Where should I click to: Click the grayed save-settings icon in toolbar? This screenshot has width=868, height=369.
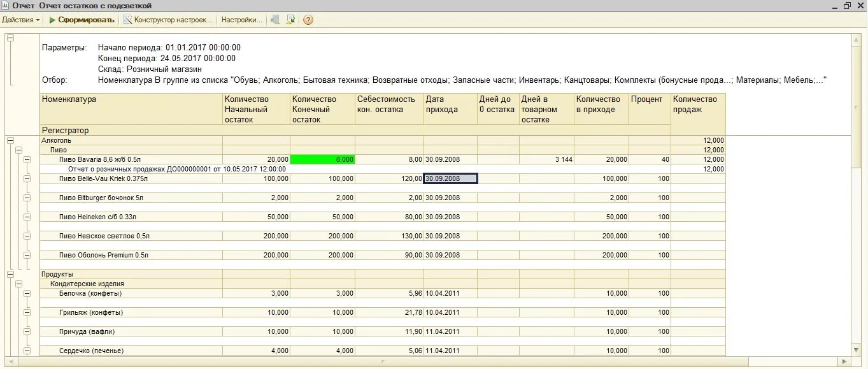point(275,20)
